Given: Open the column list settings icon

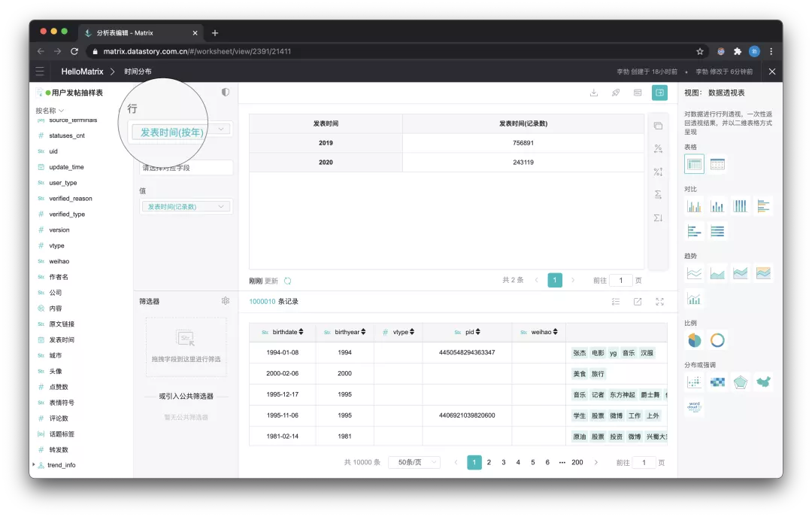Looking at the screenshot, I should (x=616, y=302).
